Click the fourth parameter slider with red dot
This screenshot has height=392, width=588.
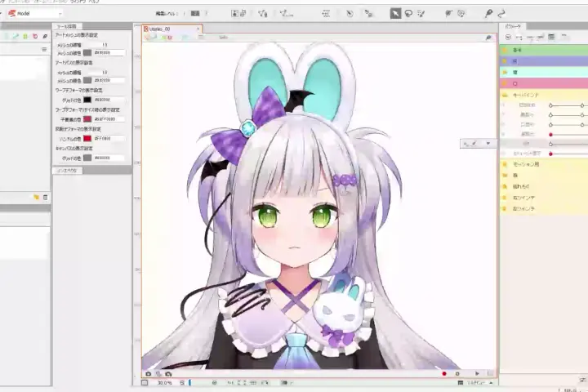point(567,134)
